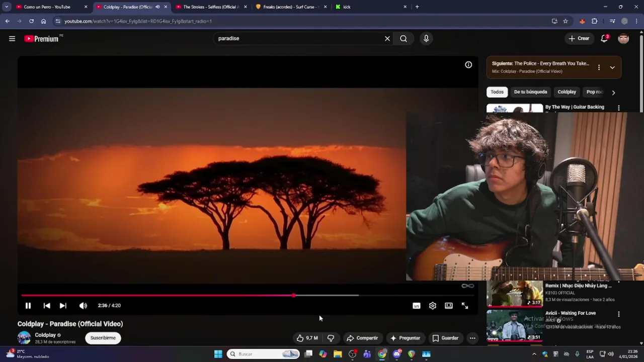Go to the previous video

(x=47, y=306)
